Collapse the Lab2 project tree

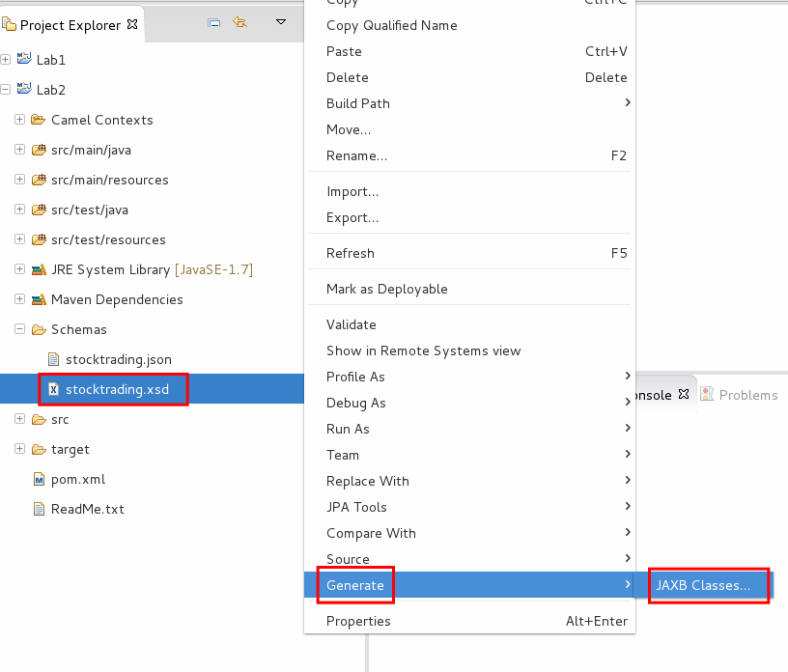pyautogui.click(x=6, y=90)
